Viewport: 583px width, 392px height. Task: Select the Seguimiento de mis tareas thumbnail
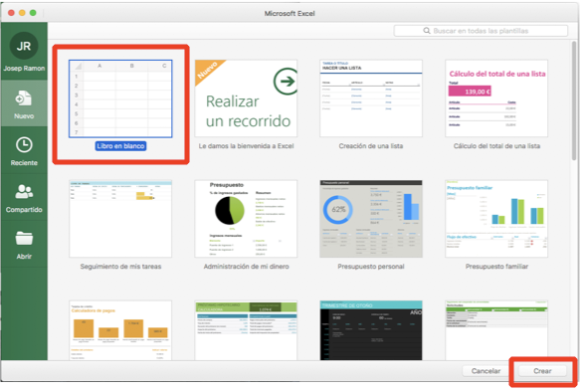[x=120, y=219]
